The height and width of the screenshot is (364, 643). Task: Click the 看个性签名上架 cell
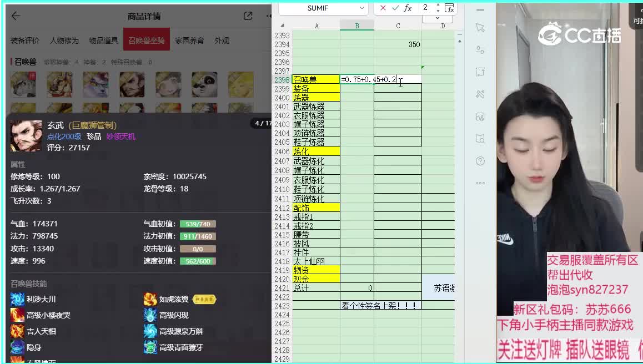[380, 306]
